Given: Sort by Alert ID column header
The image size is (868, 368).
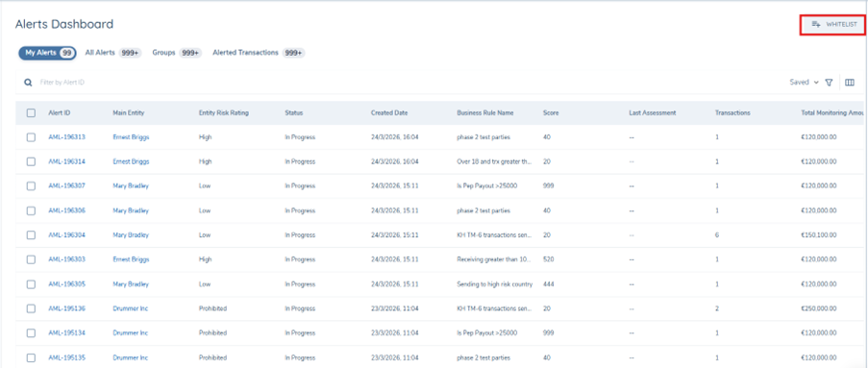Looking at the screenshot, I should [60, 112].
